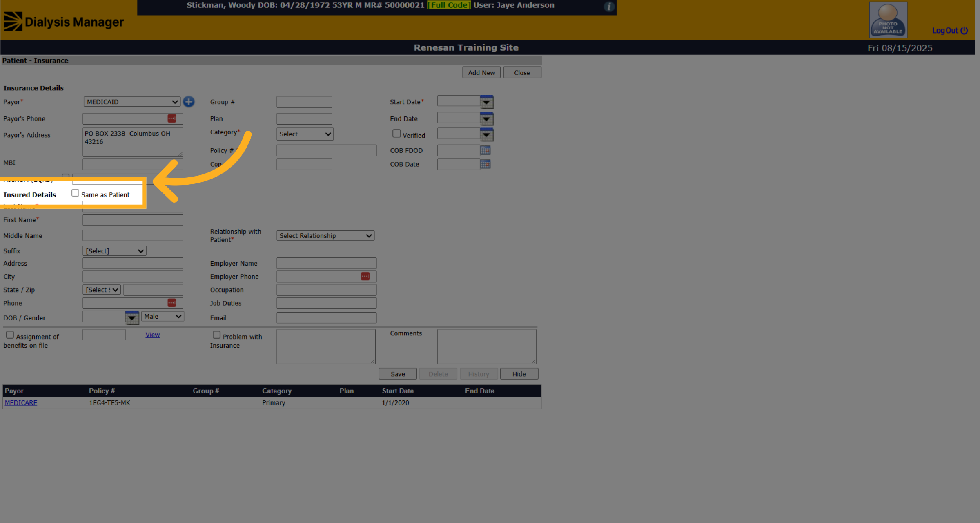This screenshot has width=980, height=523.
Task: Click the red icon in Employer Phone field
Action: pyautogui.click(x=365, y=277)
